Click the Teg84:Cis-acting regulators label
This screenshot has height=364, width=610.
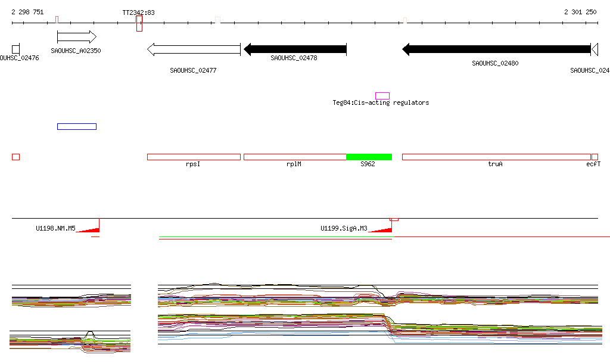381,102
